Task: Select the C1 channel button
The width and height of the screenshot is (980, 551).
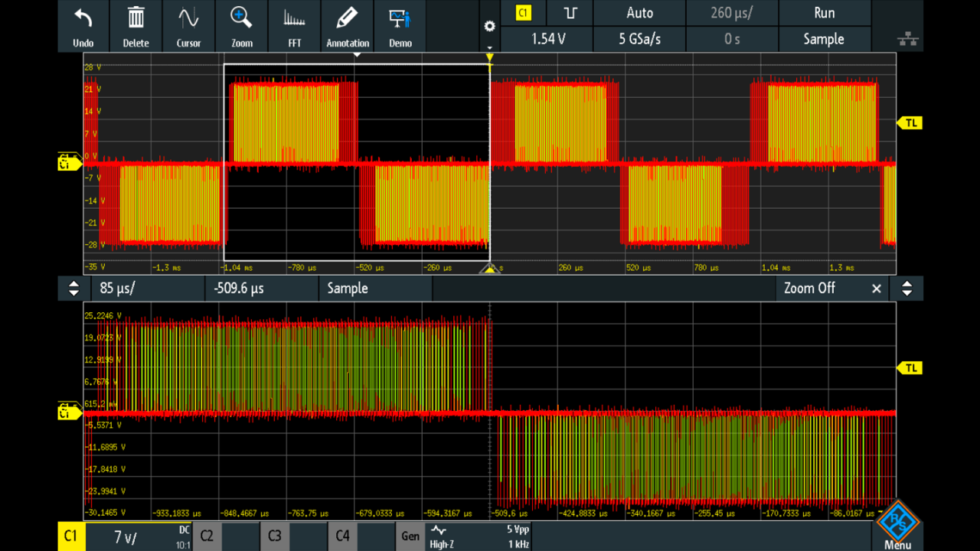Action: (71, 536)
